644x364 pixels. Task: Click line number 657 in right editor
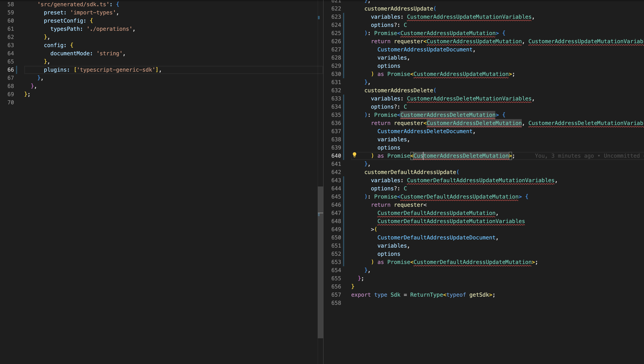(x=336, y=295)
